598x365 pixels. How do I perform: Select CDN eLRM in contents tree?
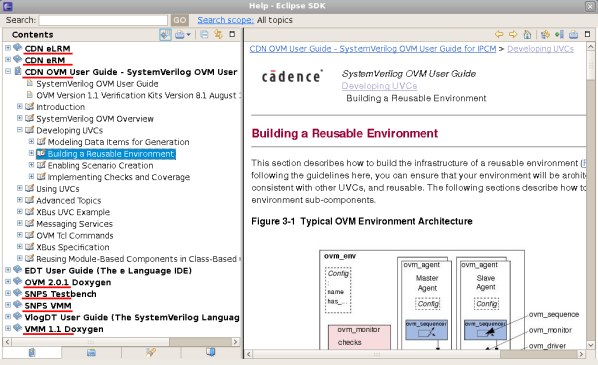click(47, 49)
